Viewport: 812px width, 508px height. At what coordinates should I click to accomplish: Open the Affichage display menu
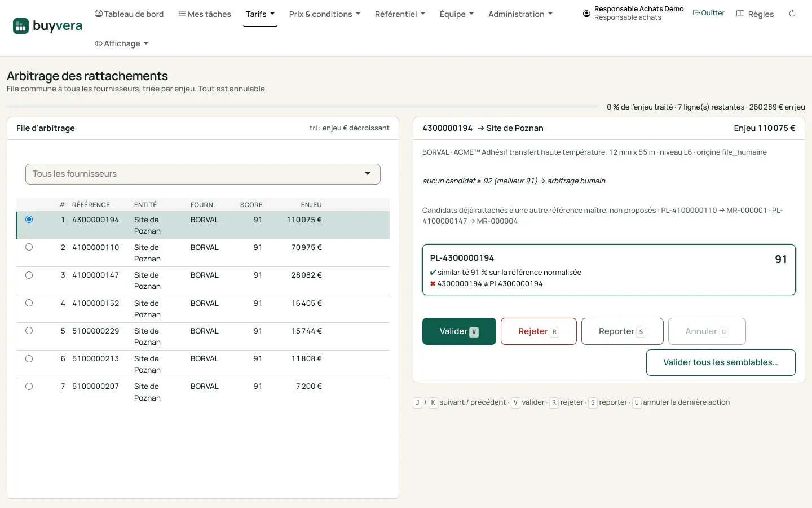click(121, 43)
